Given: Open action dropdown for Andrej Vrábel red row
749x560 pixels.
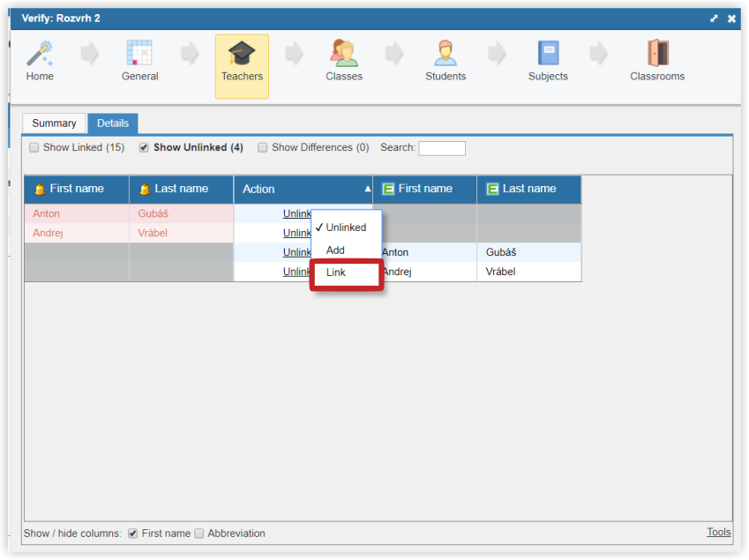Looking at the screenshot, I should 296,233.
